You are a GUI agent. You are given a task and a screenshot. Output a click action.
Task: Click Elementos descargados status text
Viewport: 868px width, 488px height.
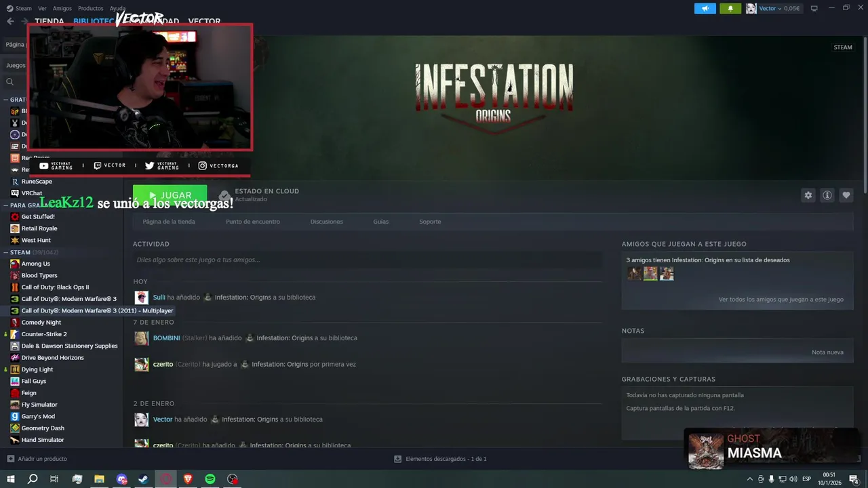[446, 459]
